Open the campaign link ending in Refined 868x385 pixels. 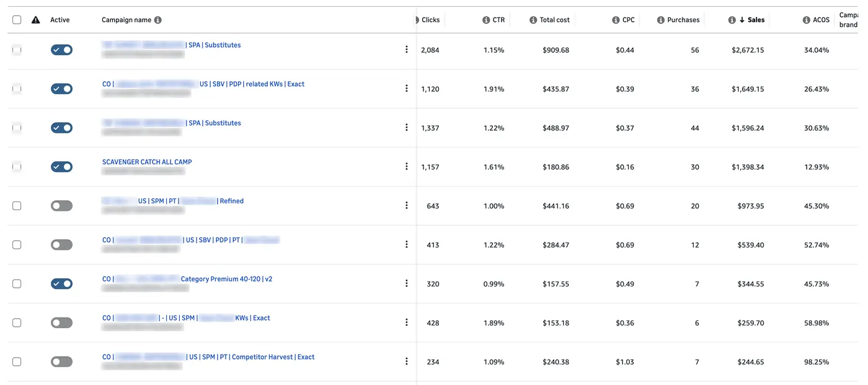point(172,201)
